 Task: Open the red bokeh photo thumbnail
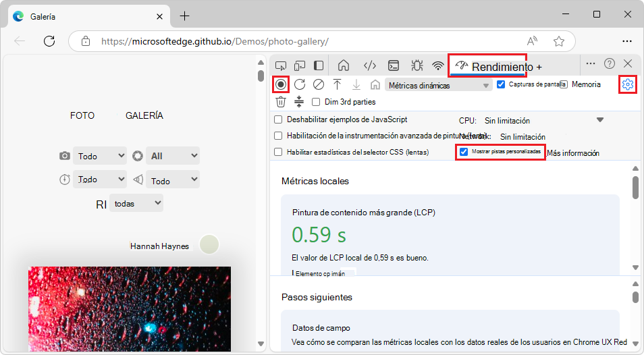click(x=130, y=308)
